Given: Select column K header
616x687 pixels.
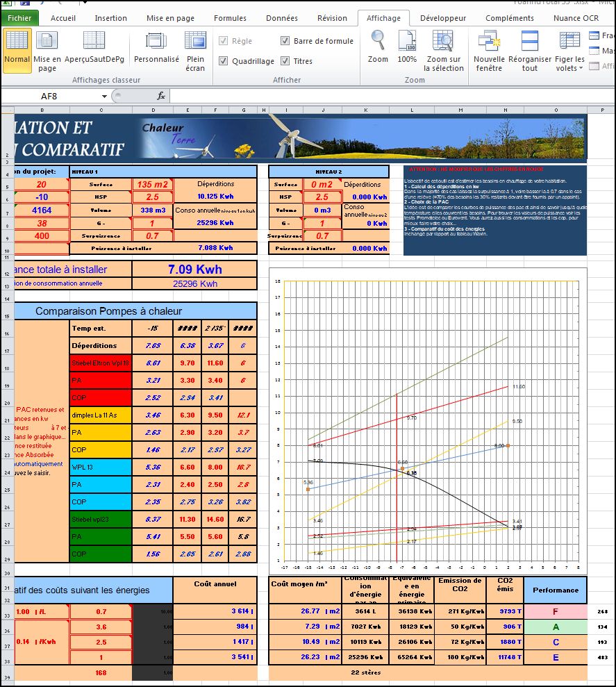Looking at the screenshot, I should pyautogui.click(x=366, y=110).
